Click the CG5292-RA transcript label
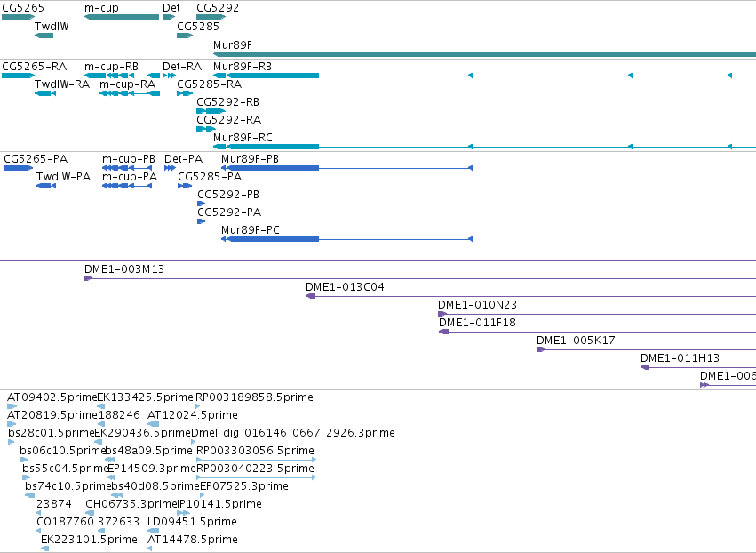The width and height of the screenshot is (756, 553). click(229, 120)
